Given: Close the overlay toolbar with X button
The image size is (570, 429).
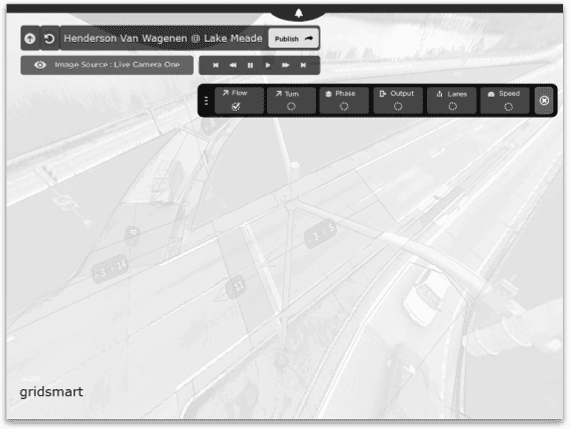Looking at the screenshot, I should (x=544, y=100).
